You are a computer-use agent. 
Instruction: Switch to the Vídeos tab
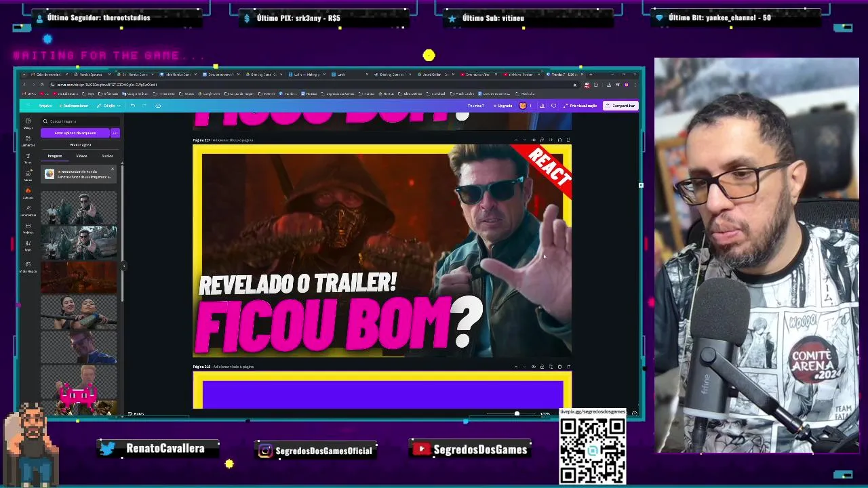81,156
